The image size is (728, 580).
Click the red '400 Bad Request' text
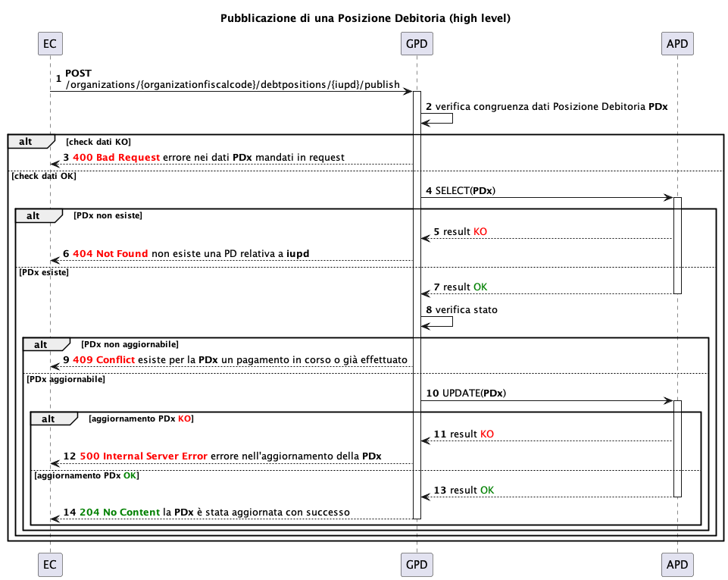coord(116,157)
